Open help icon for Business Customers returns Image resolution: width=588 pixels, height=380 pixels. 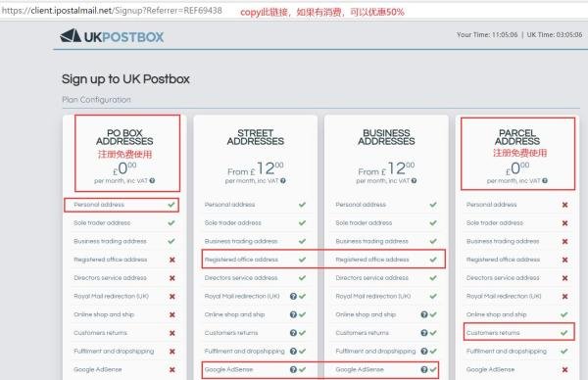click(424, 333)
